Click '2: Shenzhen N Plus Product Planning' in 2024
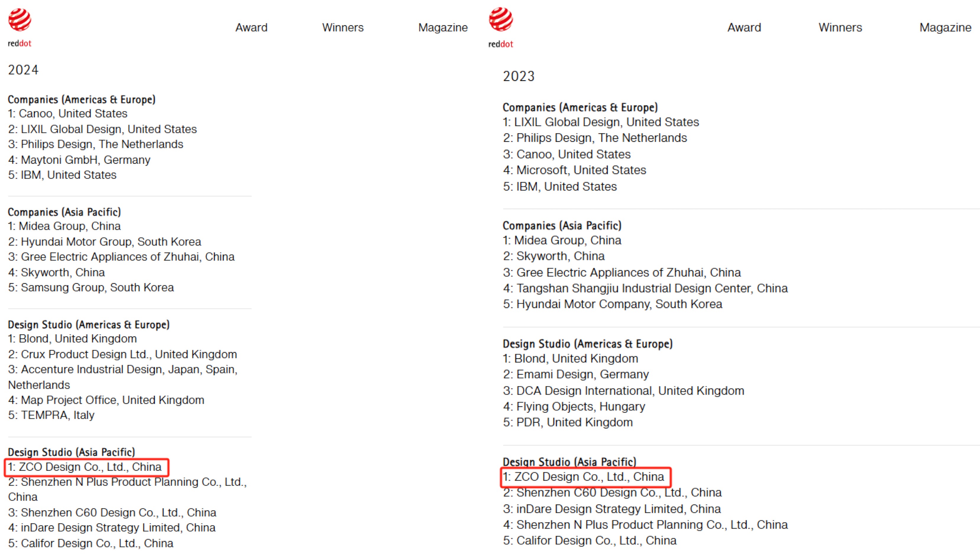Screen dimensions: 980x556 coord(127,489)
